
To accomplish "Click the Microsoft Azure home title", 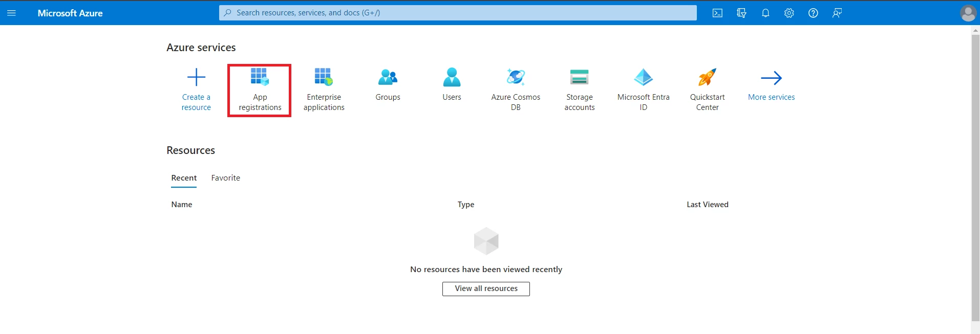I will tap(70, 13).
